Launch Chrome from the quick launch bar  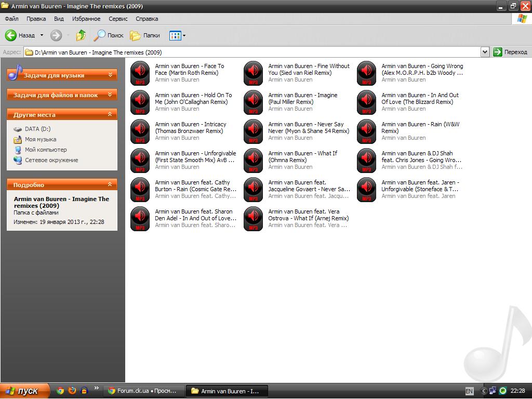(x=60, y=391)
